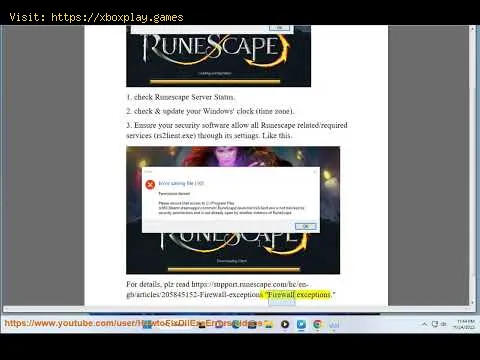The width and height of the screenshot is (480, 360).
Task: Click the rightmost pinned app icon in the taskbar
Action: coord(334,324)
